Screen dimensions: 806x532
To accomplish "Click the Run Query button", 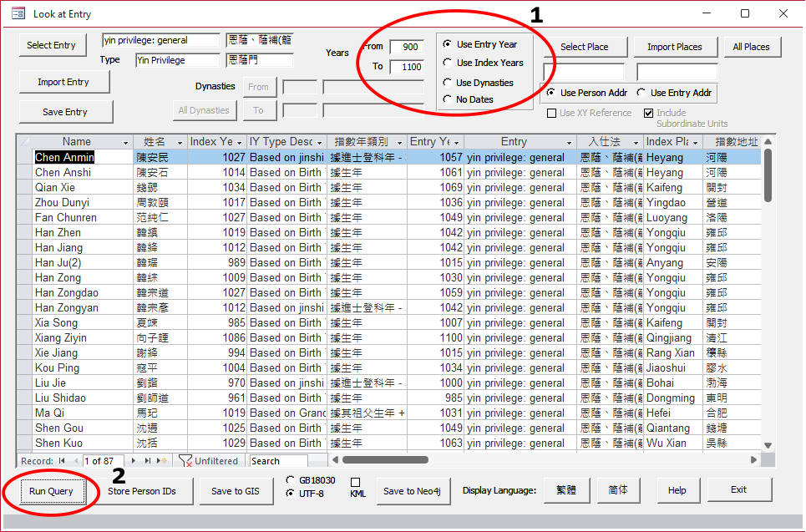I will 51,491.
